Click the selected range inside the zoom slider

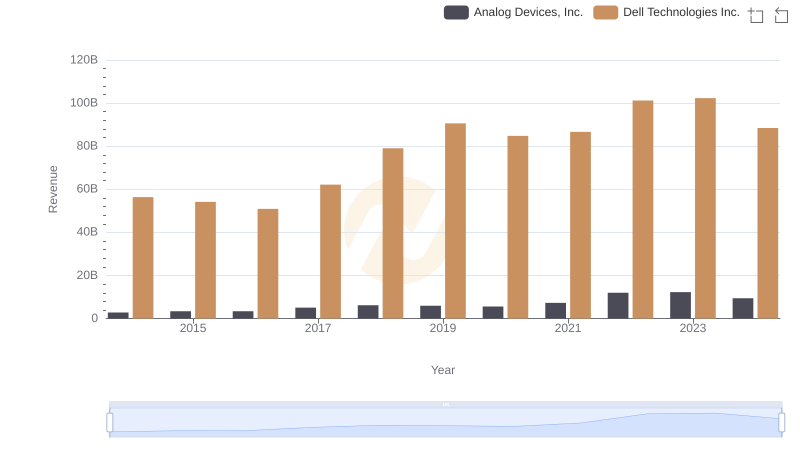click(x=445, y=423)
